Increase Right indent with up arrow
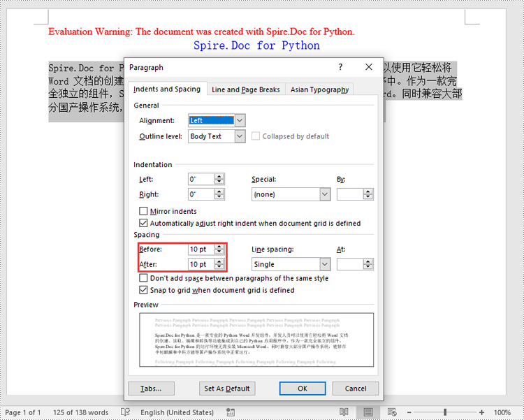 click(x=219, y=191)
